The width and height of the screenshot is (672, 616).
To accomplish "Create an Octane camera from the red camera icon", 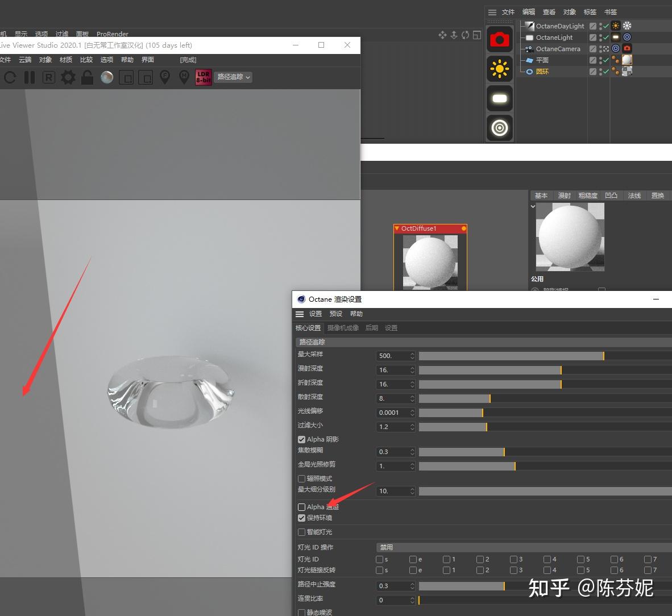I will click(x=499, y=39).
